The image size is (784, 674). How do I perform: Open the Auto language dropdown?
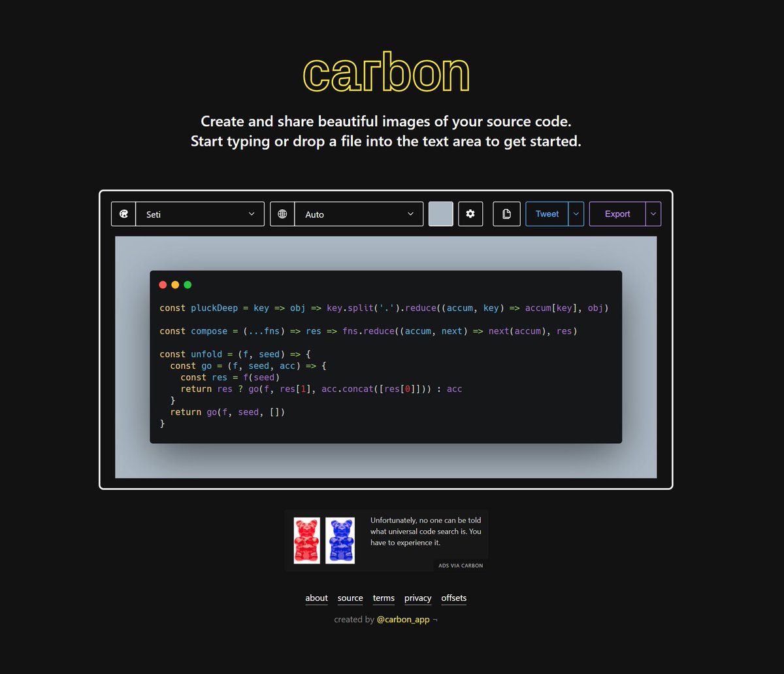[x=359, y=214]
